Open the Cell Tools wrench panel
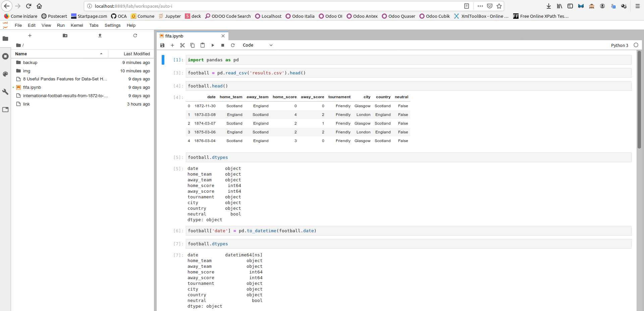The width and height of the screenshot is (644, 311). pyautogui.click(x=5, y=92)
